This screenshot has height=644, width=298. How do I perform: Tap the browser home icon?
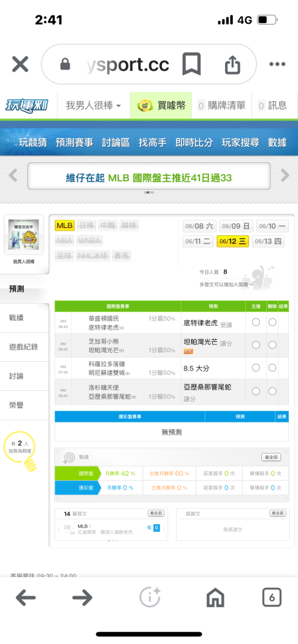point(215,598)
